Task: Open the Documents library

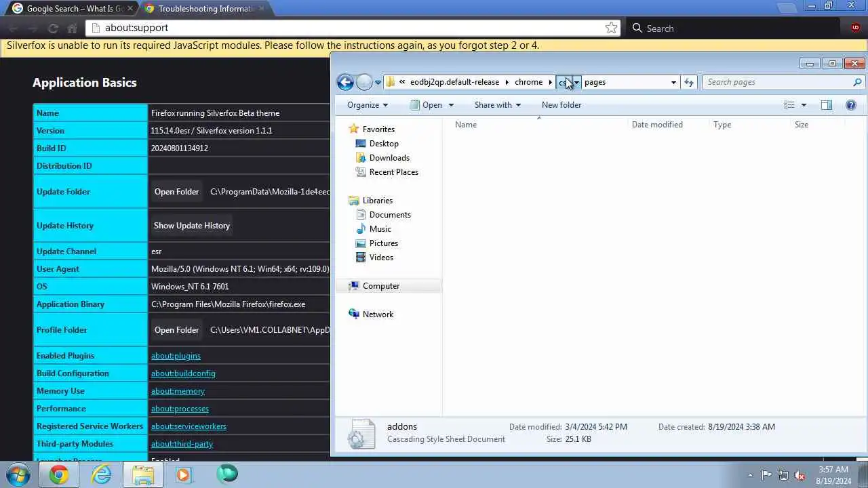Action: (x=390, y=215)
